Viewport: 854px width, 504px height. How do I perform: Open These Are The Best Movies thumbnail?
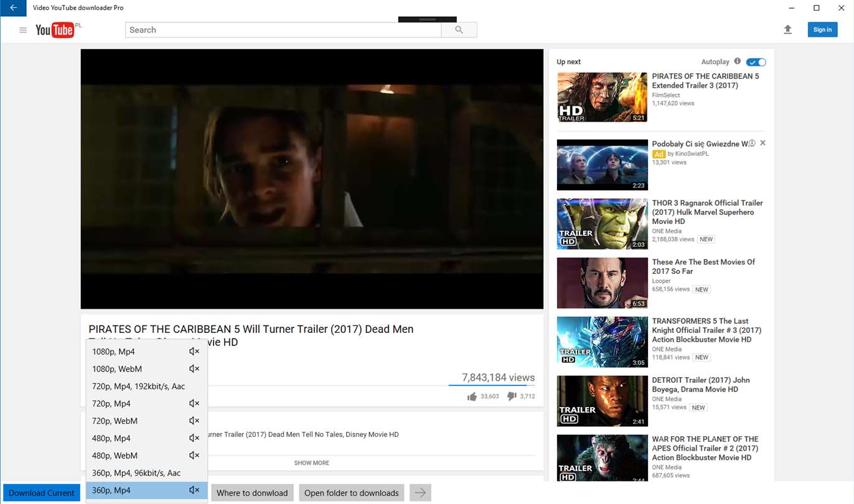click(602, 283)
